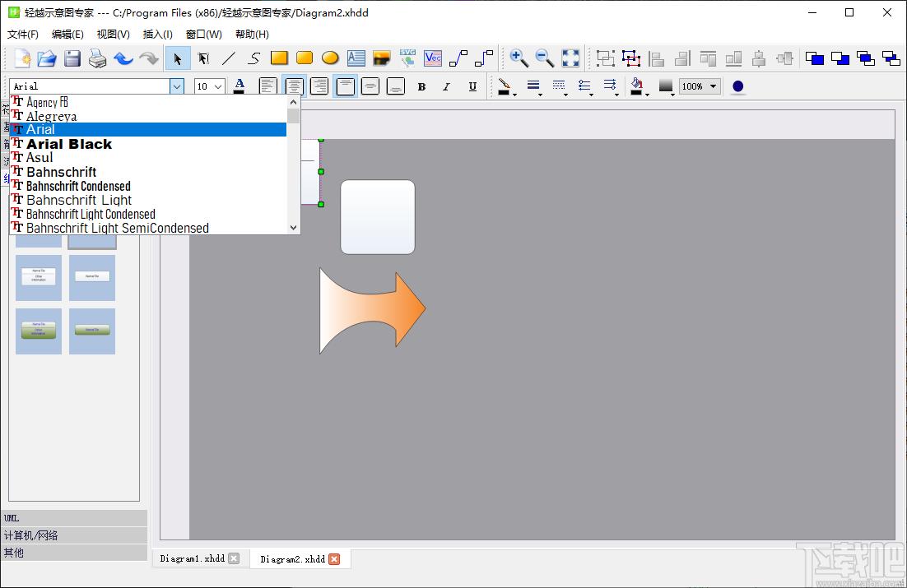Align shapes to right edges
907x588 pixels.
(682, 58)
